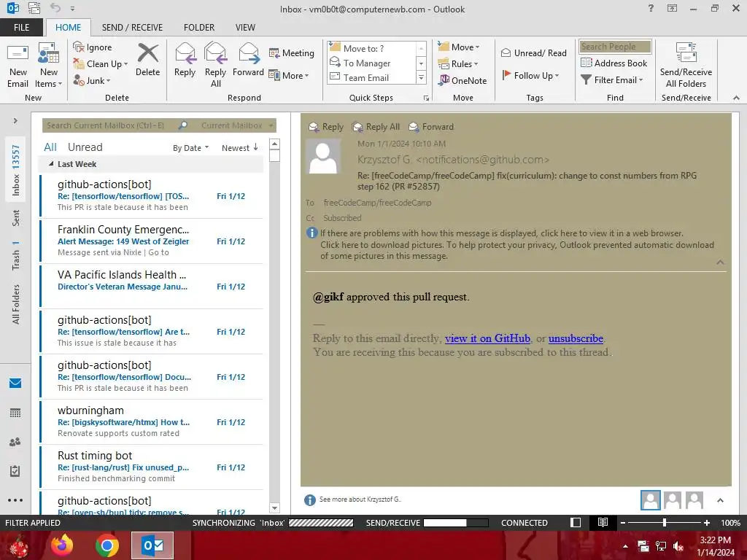747x560 pixels.
Task: Switch to Mail view icon
Action: point(15,383)
